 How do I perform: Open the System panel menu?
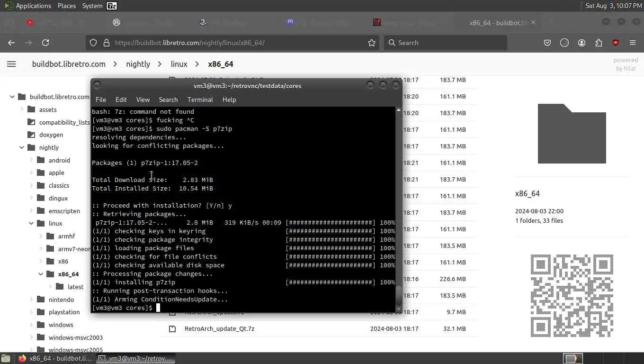coord(92,6)
